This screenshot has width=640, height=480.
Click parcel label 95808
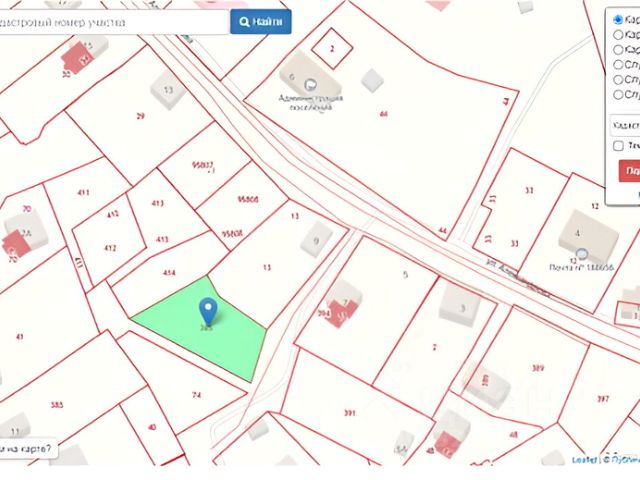click(232, 234)
